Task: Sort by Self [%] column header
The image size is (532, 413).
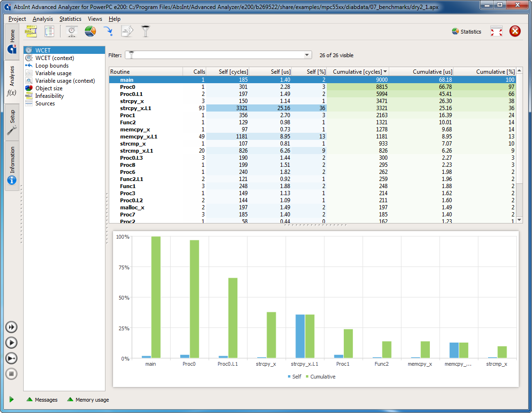Action: point(309,71)
